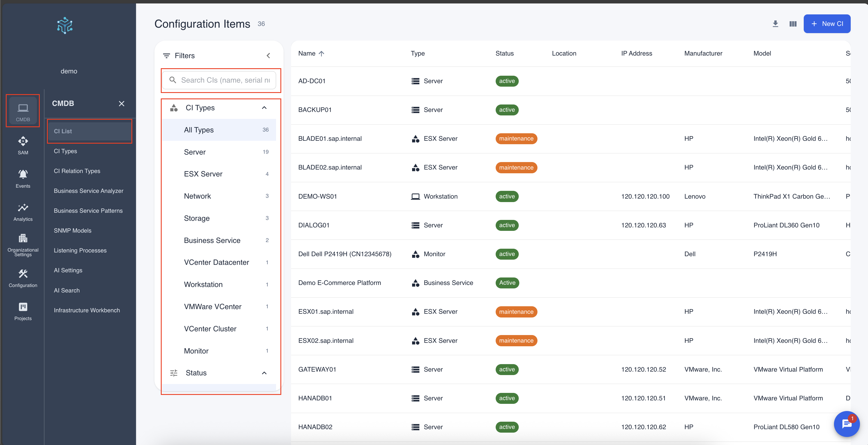This screenshot has height=445, width=868.
Task: Open the CMDB module icon
Action: 22,111
